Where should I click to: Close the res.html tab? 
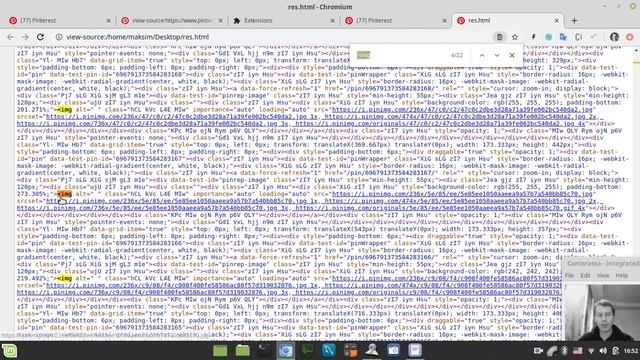tap(556, 20)
